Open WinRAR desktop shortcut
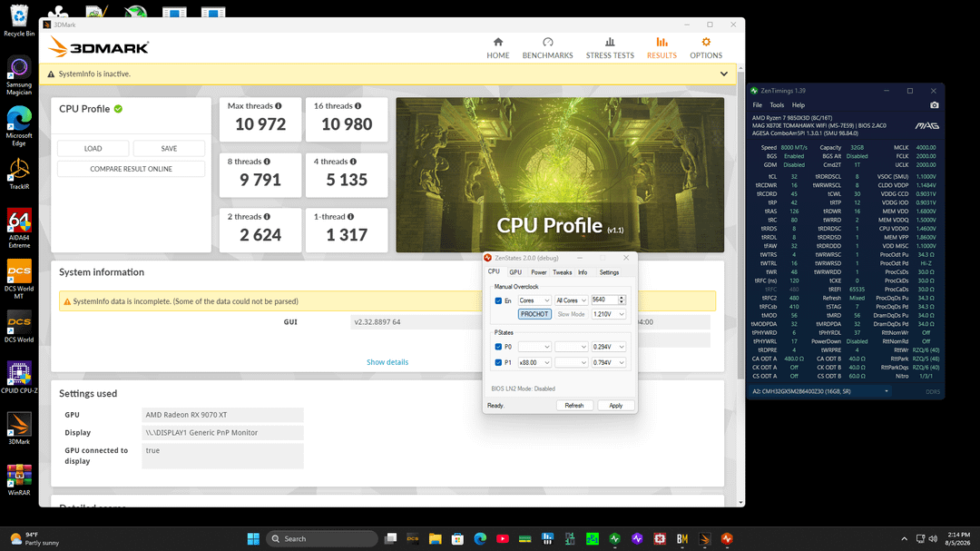This screenshot has width=980, height=551. click(19, 479)
